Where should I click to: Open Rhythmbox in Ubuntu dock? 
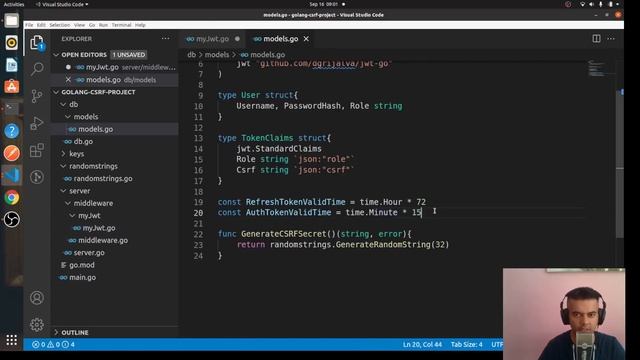11,42
